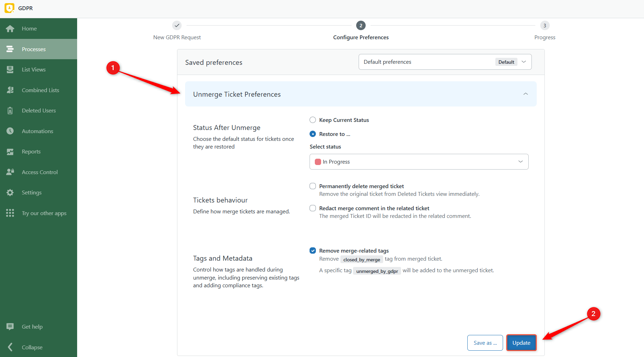Image resolution: width=644 pixels, height=357 pixels.
Task: Click the Settings gear icon
Action: coord(10,193)
